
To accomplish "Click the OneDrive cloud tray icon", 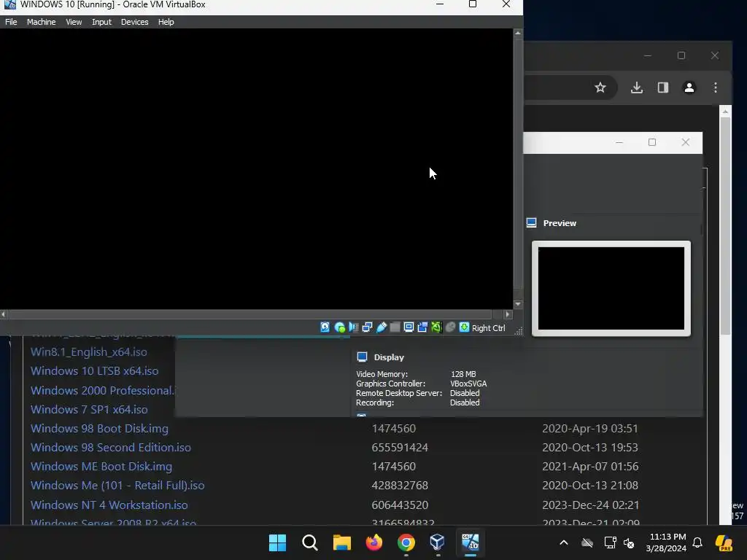I will pyautogui.click(x=587, y=542).
